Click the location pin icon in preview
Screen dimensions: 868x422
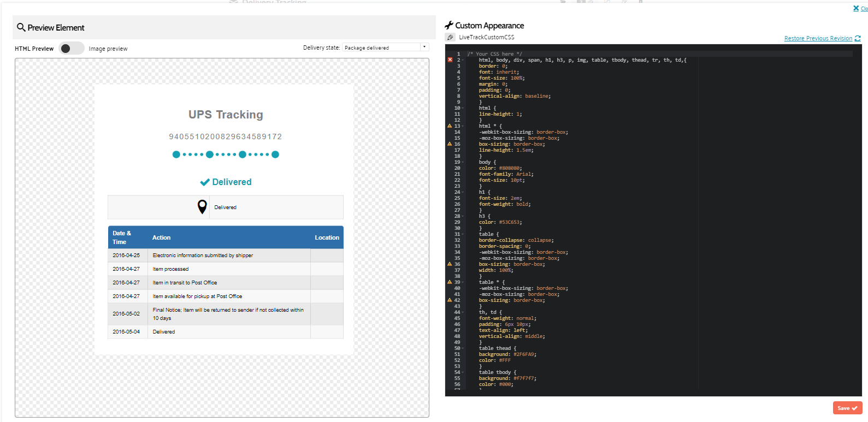pos(202,207)
